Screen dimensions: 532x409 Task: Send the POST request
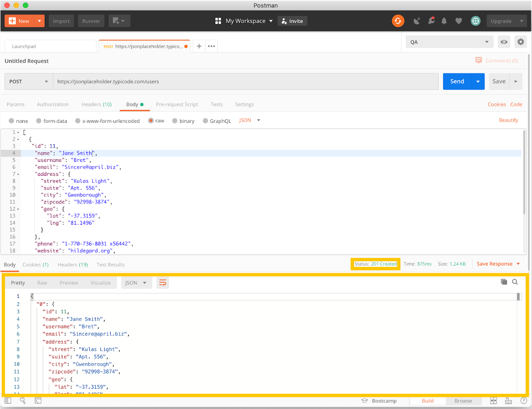coord(457,82)
